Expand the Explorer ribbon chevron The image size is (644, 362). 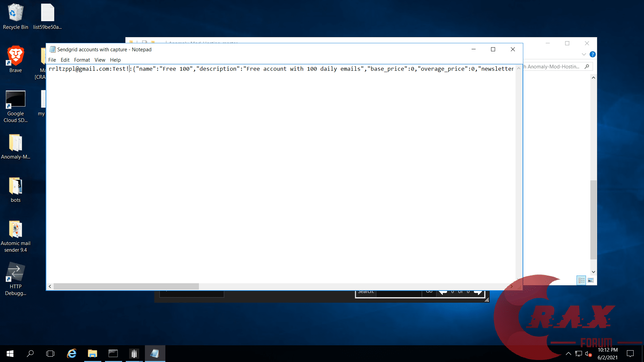click(584, 54)
